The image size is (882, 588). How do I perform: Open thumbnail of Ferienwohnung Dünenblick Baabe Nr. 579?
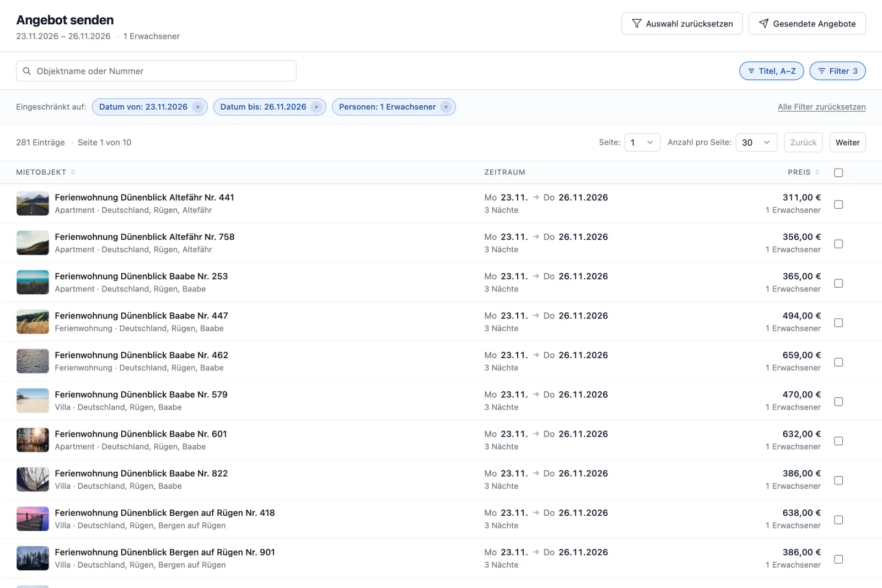click(33, 401)
